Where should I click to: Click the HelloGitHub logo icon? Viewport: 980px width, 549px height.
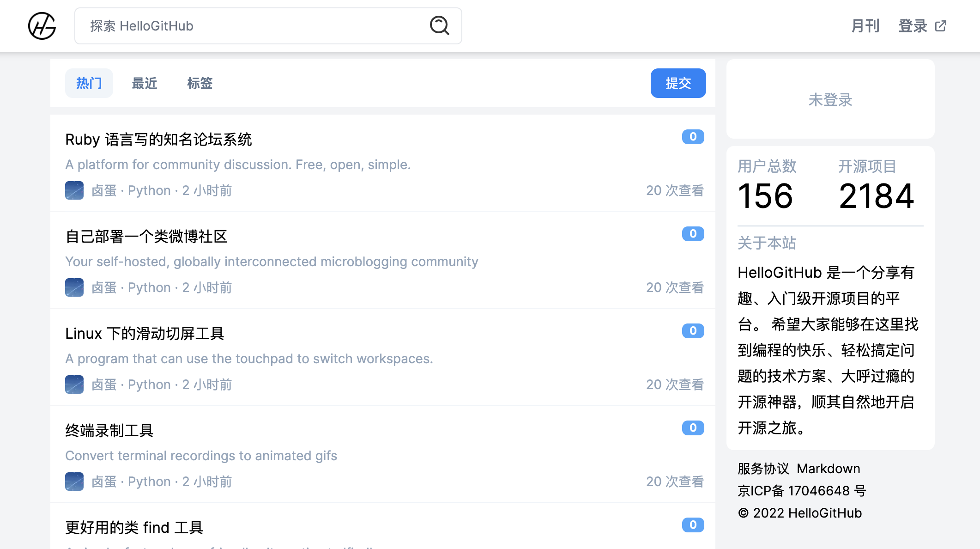[x=42, y=26]
